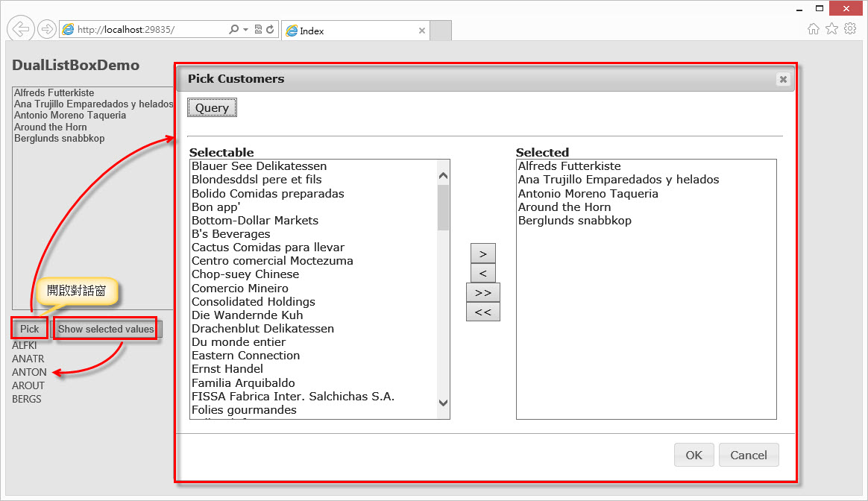This screenshot has height=501, width=868.
Task: Move Blauer See Delikatessen right with > button
Action: 482,253
